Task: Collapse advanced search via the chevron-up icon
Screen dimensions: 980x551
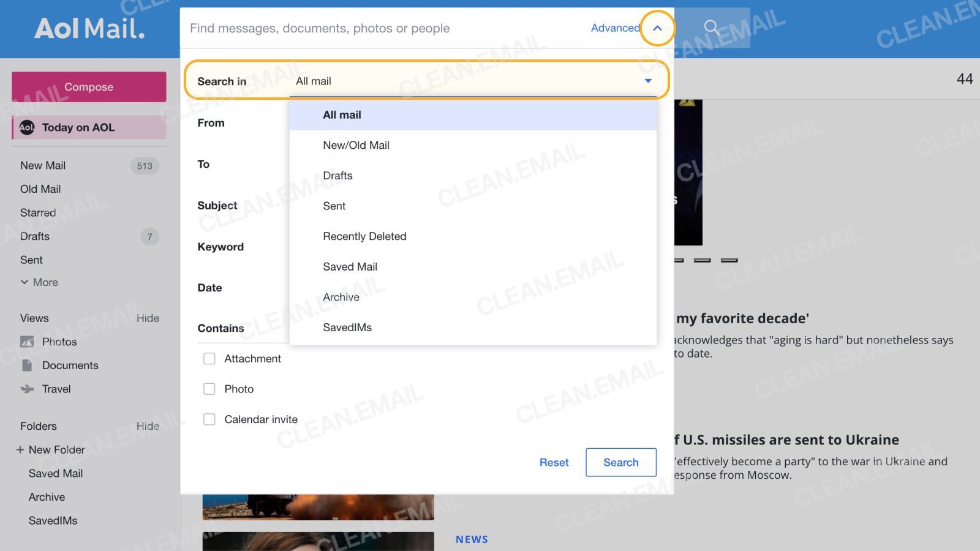Action: click(657, 28)
